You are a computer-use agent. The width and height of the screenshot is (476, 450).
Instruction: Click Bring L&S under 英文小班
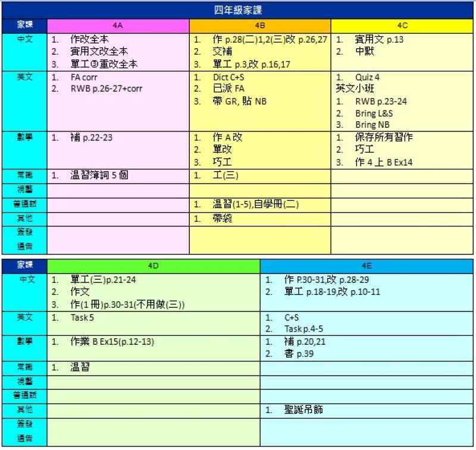point(374,113)
